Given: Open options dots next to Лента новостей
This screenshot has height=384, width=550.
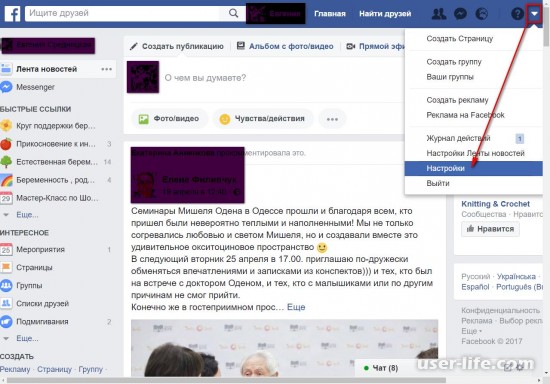Looking at the screenshot, I should coord(107,69).
